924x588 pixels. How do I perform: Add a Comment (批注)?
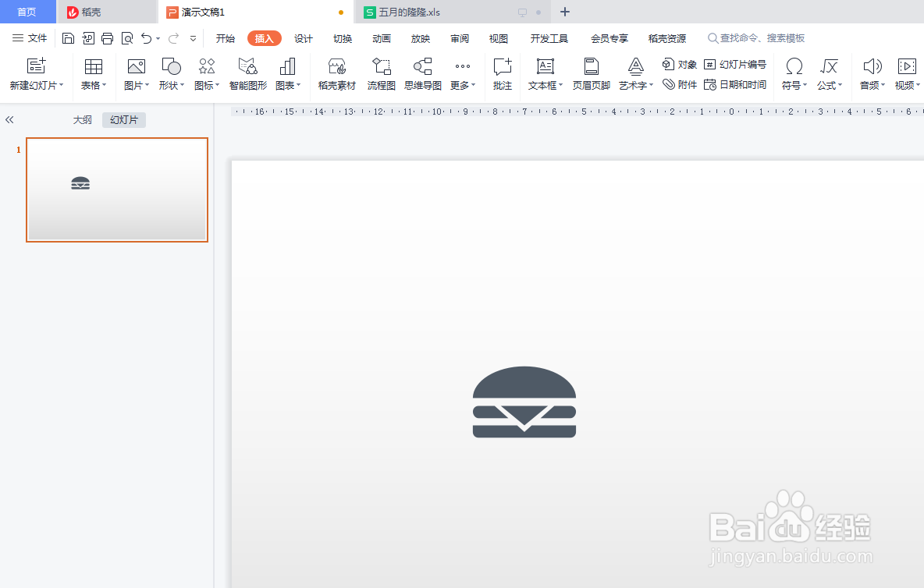tap(503, 74)
